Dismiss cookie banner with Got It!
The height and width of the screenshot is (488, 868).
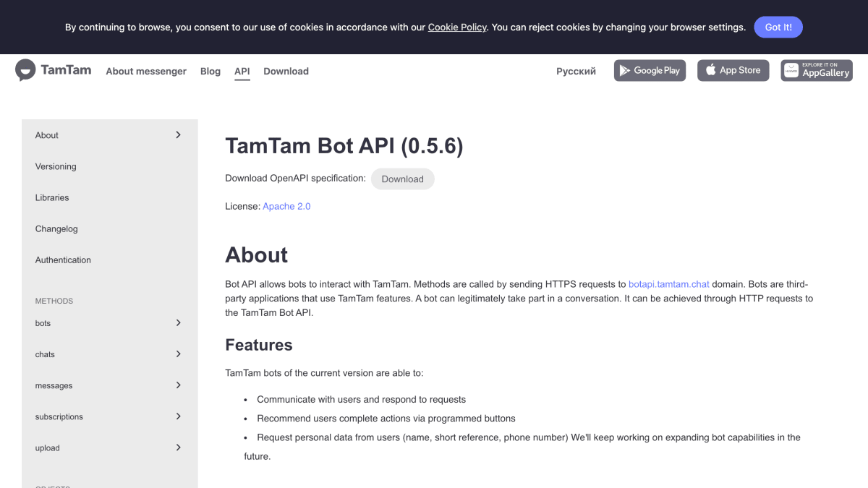[x=778, y=27]
